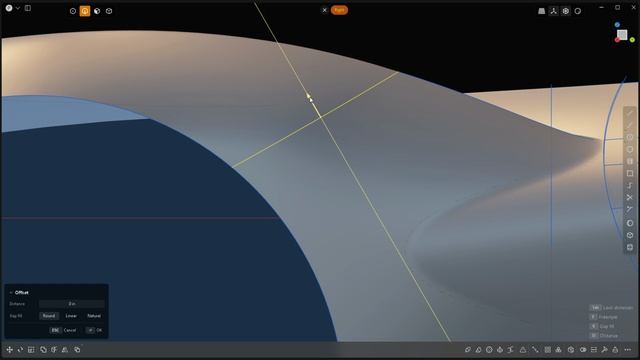Screen dimensions: 640x360
Task: Expand the dropdown arrow beside the app logo
Action: pos(18,8)
